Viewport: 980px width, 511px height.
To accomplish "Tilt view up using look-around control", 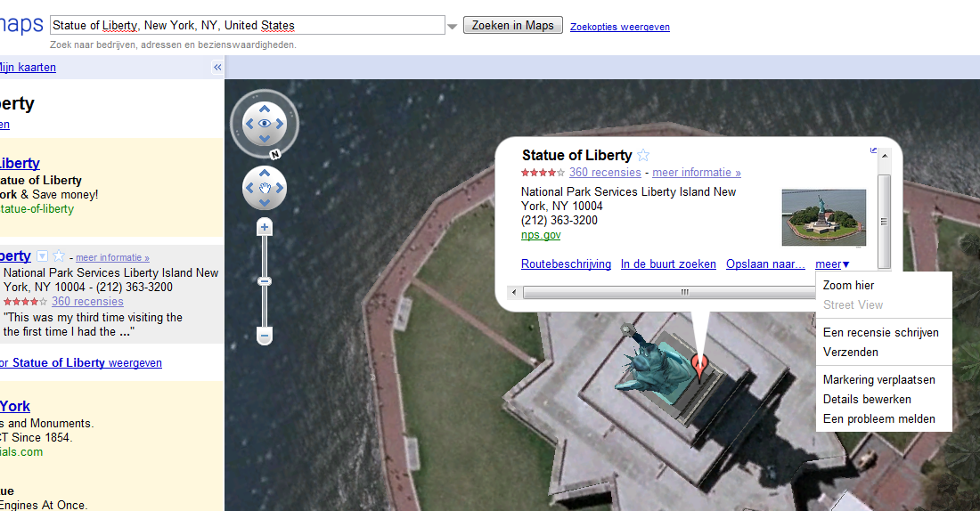I will [x=265, y=109].
